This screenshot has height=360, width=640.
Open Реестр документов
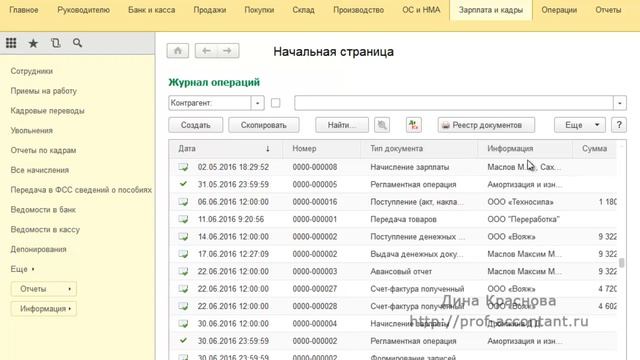[486, 125]
